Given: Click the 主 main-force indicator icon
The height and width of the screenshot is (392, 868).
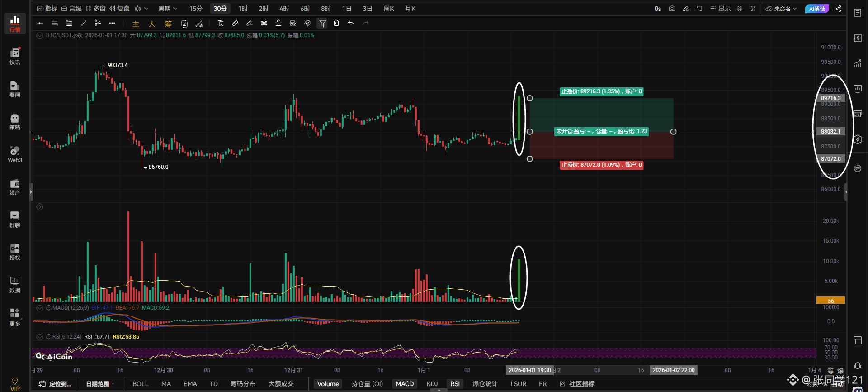Looking at the screenshot, I should pyautogui.click(x=136, y=24).
